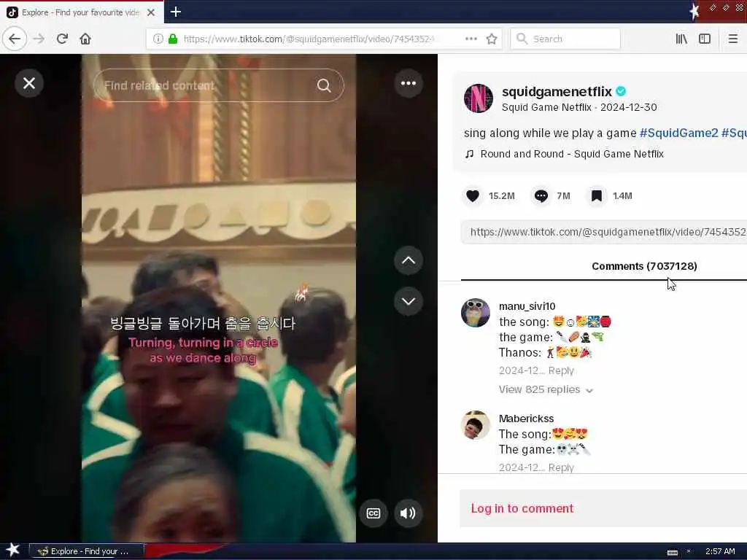747x560 pixels.
Task: Open the #SquidGame2 hashtag
Action: click(x=678, y=133)
